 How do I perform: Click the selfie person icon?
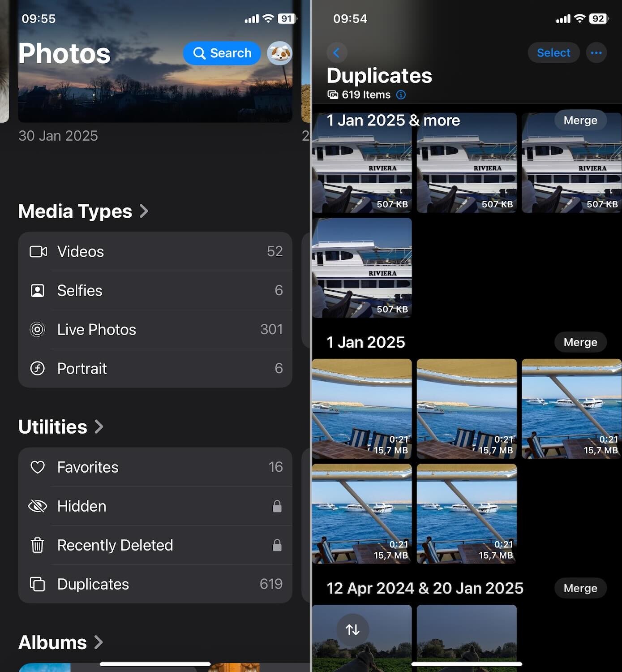click(38, 290)
